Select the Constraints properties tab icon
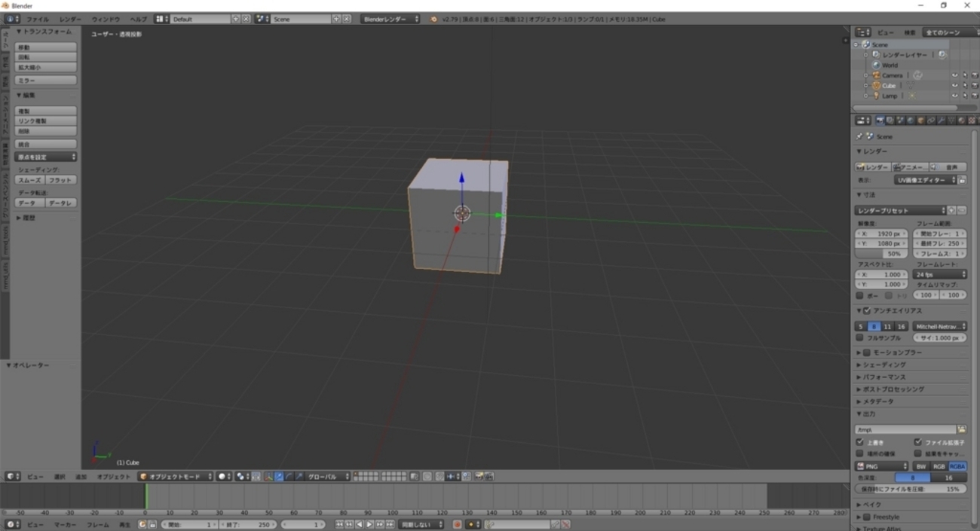 [931, 121]
